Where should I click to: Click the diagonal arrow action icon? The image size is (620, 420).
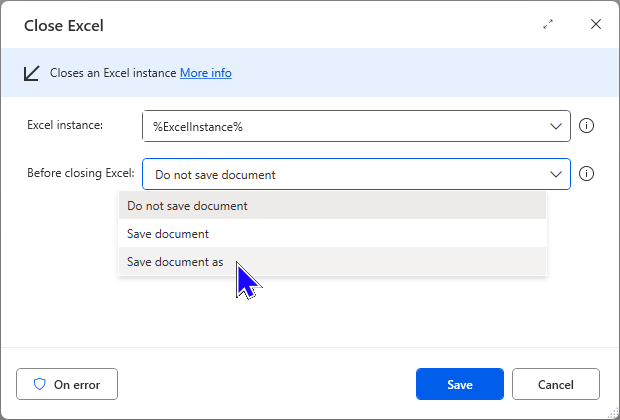click(32, 73)
